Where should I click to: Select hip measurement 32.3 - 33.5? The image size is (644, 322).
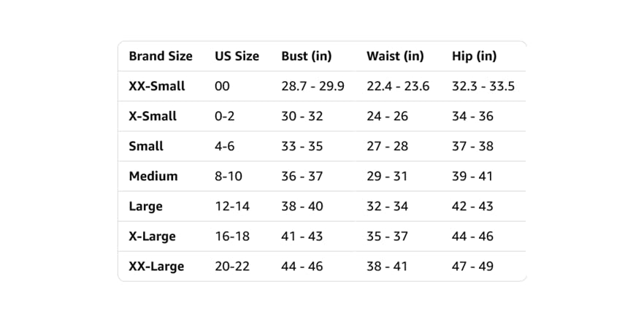[483, 86]
